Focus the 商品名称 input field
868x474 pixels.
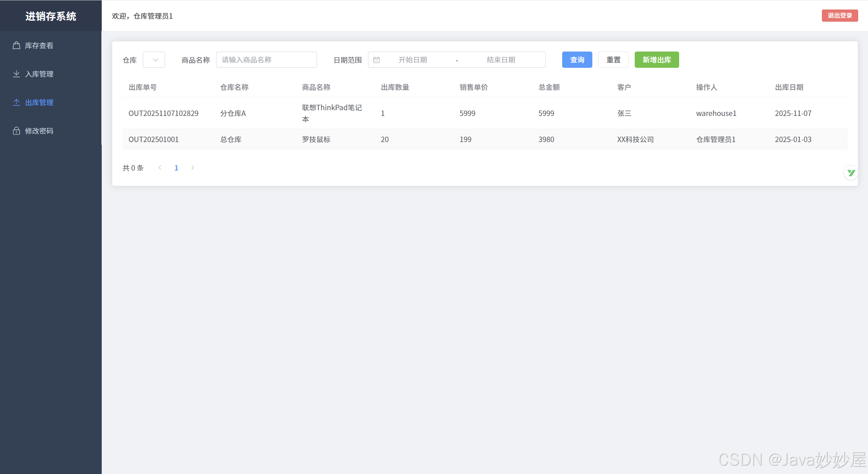point(267,60)
